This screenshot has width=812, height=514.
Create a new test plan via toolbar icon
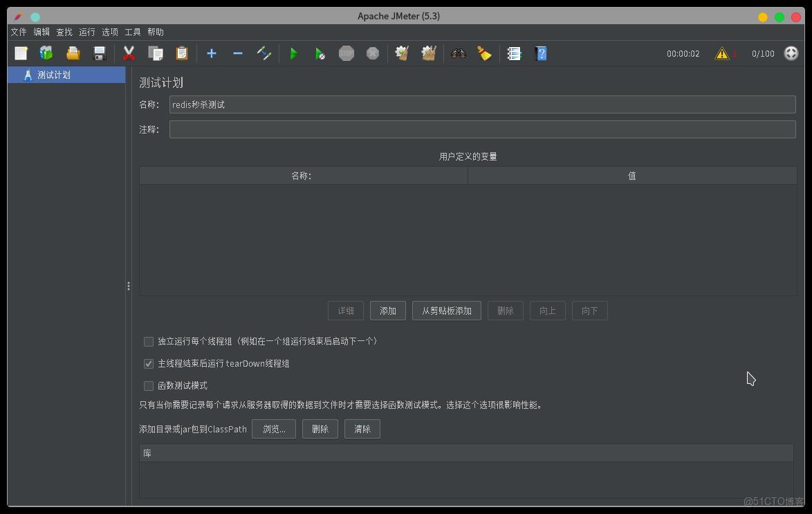20,53
